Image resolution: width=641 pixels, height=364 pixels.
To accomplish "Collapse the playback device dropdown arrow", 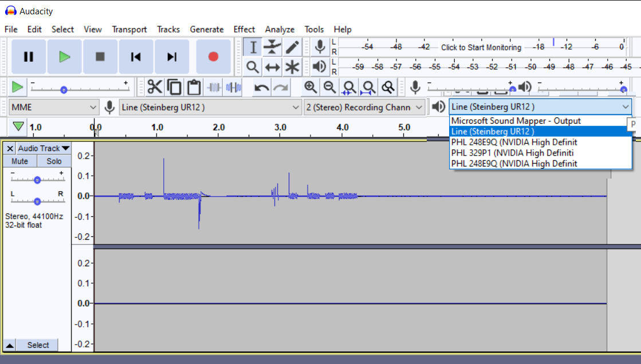I will (x=626, y=107).
